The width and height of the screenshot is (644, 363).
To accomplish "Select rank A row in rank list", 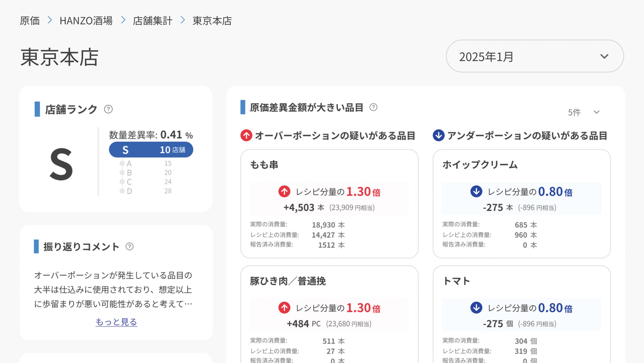I will [x=146, y=163].
